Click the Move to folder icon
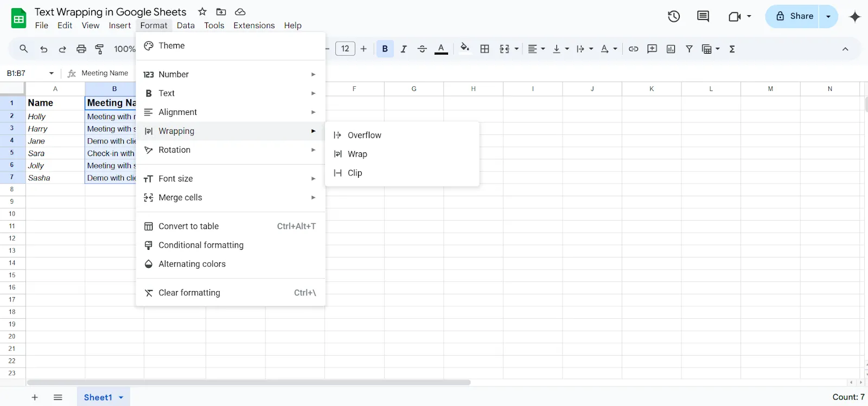 (x=221, y=11)
